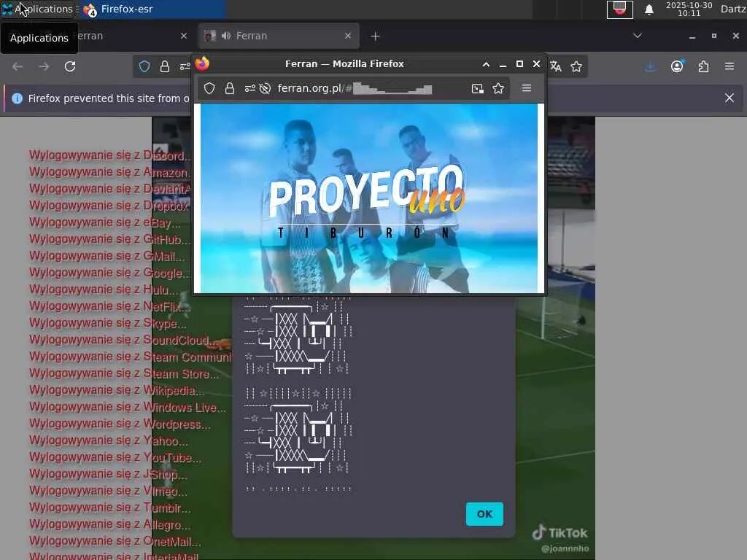Bookmark with star in popup window
The height and width of the screenshot is (560, 747).
(498, 88)
